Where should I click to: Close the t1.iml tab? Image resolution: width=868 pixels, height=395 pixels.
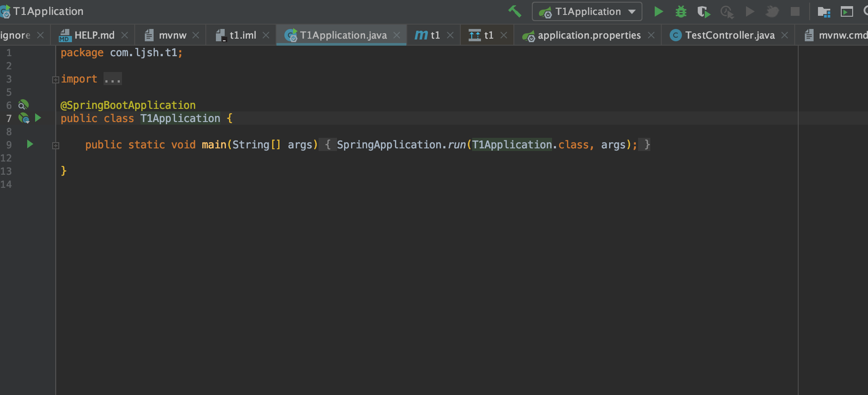pyautogui.click(x=266, y=35)
